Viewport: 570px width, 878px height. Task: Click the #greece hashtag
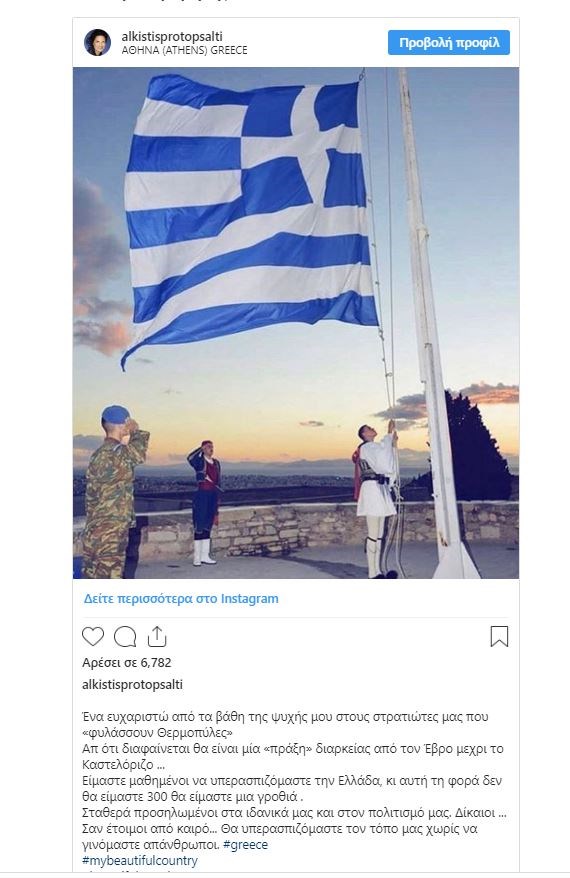(245, 844)
